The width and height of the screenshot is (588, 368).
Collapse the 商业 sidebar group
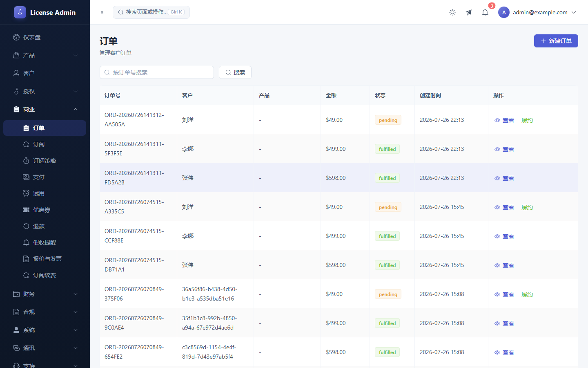point(45,109)
